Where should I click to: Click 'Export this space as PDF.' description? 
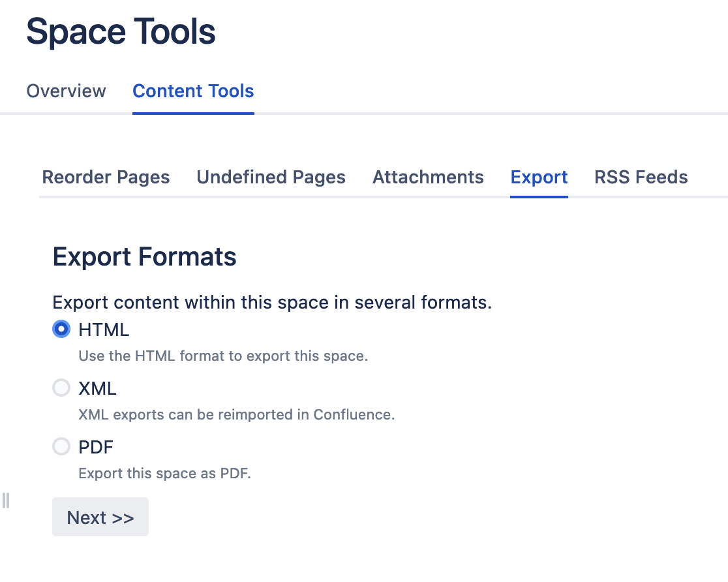165,473
